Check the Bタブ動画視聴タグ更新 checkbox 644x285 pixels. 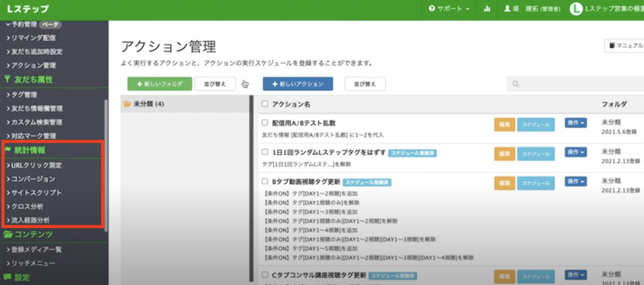coord(265,182)
